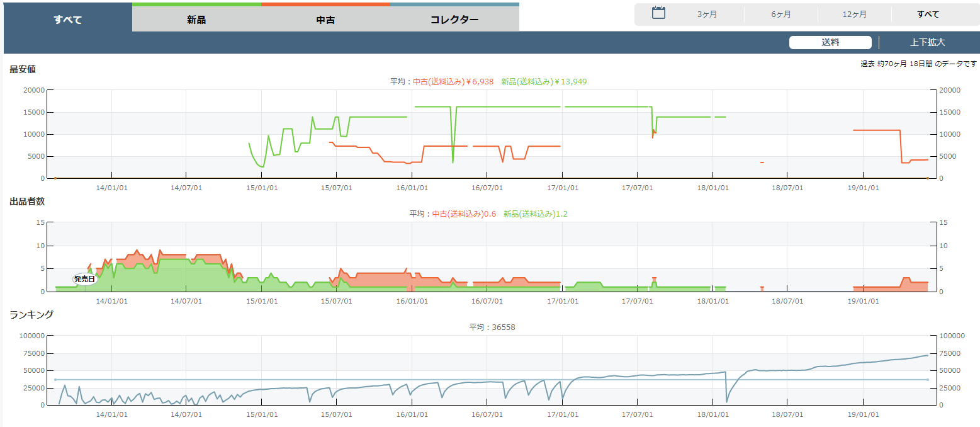This screenshot has height=427, width=980.
Task: Select the コレクター tab
Action: coord(454,20)
